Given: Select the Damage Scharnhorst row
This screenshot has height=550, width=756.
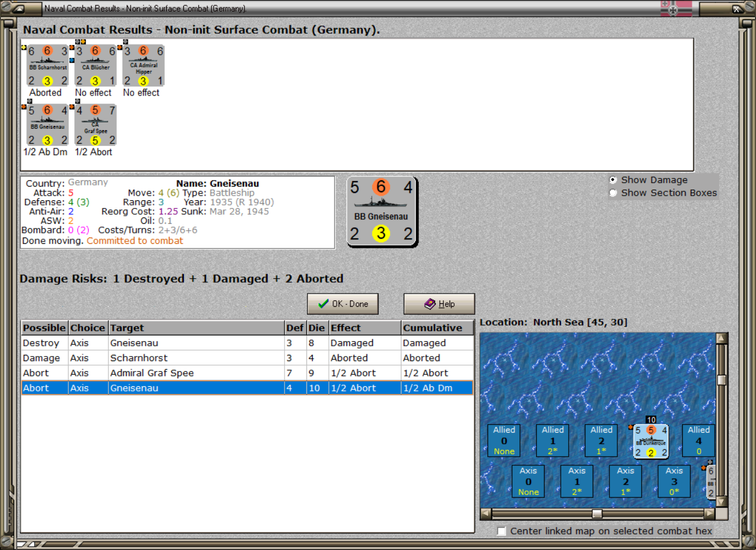Looking at the screenshot, I should pos(247,358).
